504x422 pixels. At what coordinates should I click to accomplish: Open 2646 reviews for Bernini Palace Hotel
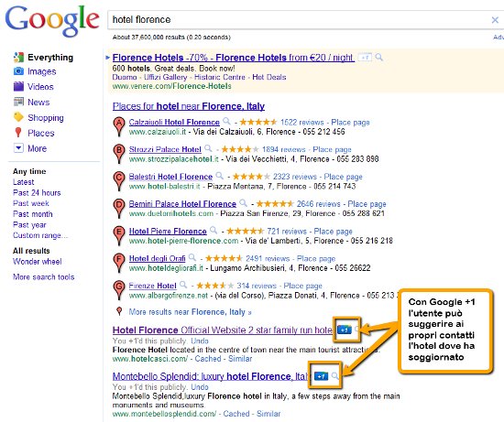pos(319,204)
